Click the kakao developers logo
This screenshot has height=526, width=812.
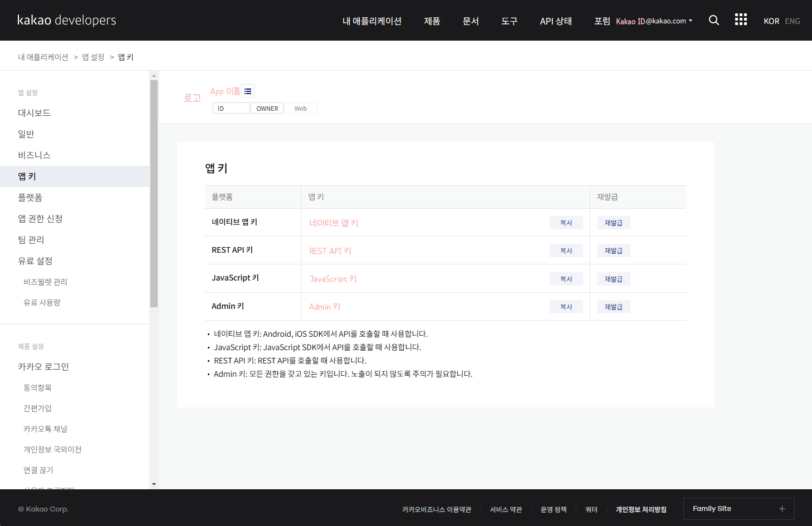[67, 20]
